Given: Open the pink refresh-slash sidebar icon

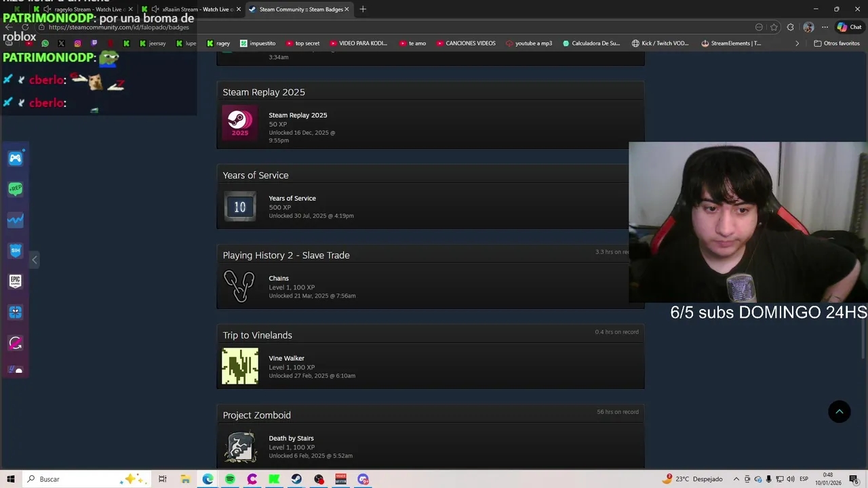Looking at the screenshot, I should (16, 343).
